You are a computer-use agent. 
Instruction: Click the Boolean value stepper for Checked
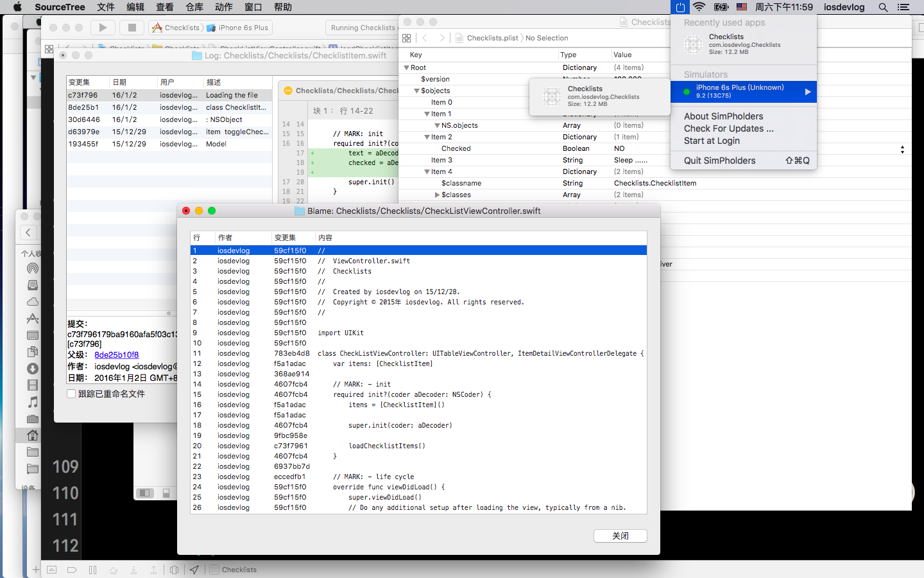902,149
